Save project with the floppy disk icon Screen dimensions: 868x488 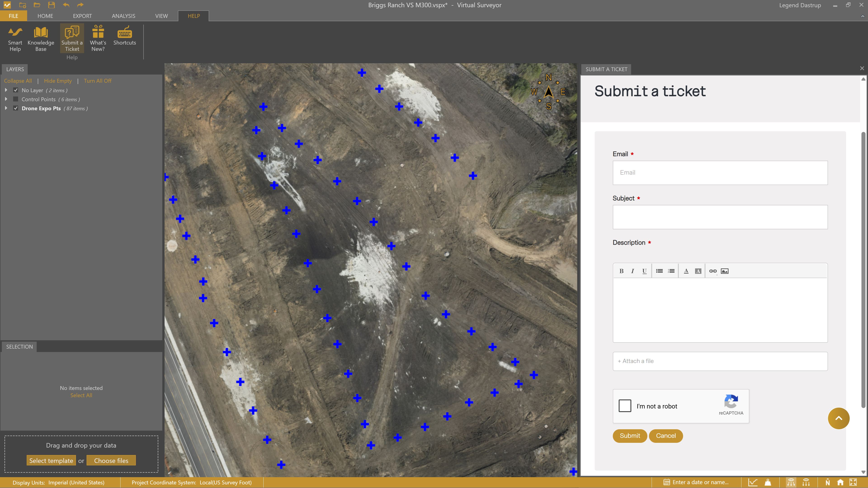pos(51,5)
